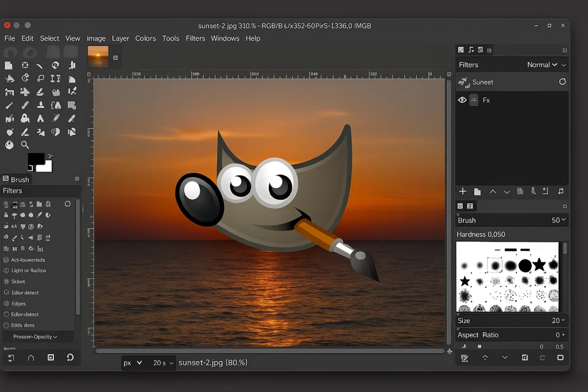Click the circle icon right of Filters grid
This screenshot has width=588, height=392.
click(x=68, y=204)
